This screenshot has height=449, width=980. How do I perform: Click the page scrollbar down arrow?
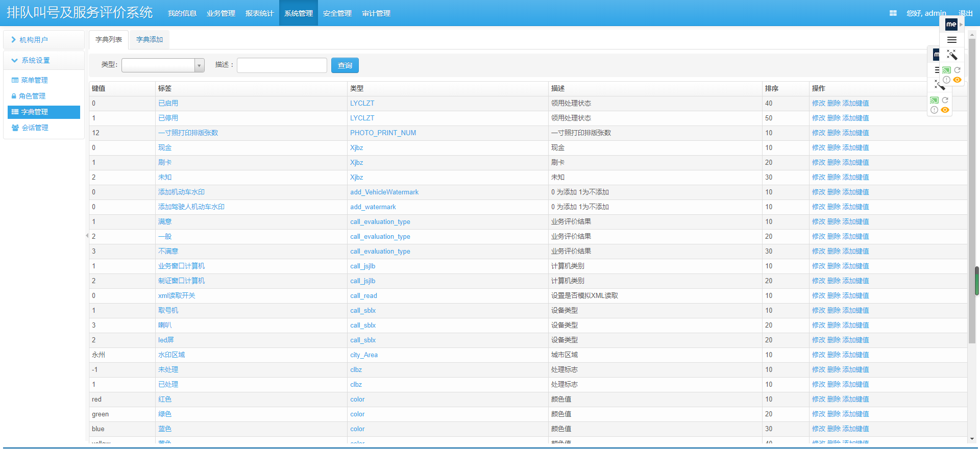(x=972, y=439)
